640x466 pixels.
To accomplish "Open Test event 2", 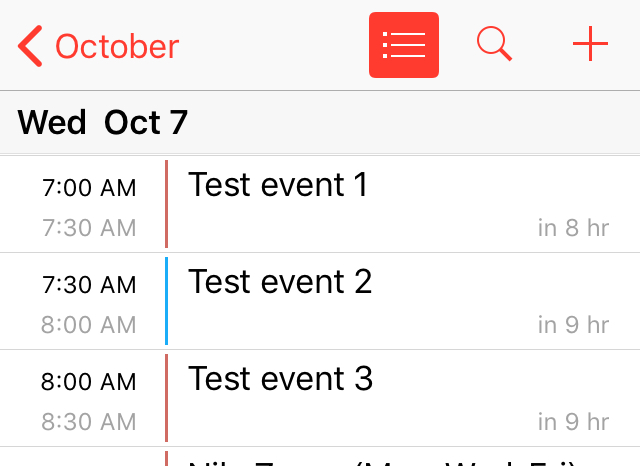I will [x=280, y=282].
